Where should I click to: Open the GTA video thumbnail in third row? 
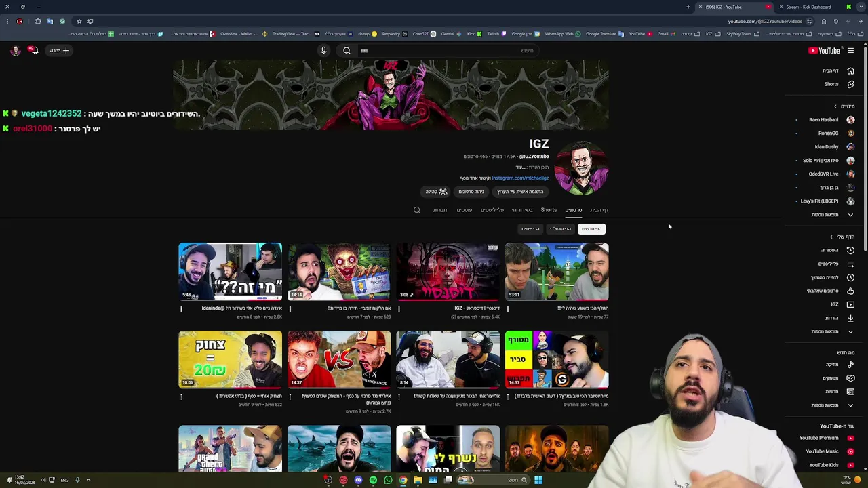coord(230,448)
